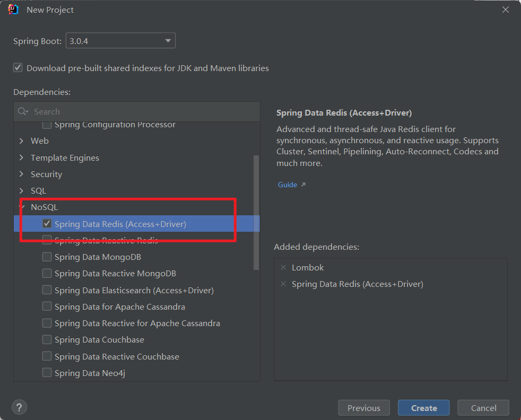The width and height of the screenshot is (521, 420).
Task: Click the dependency list vertical scrollbar
Action: 256,213
